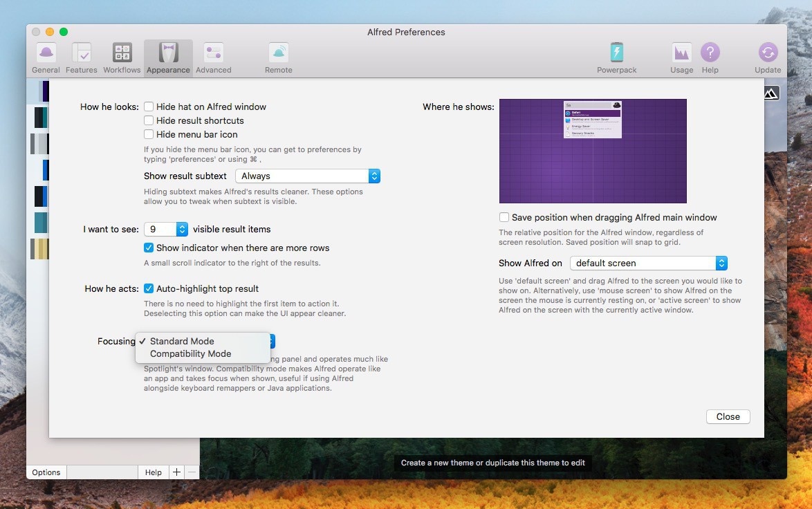Open the Features toolbar icon
The height and width of the screenshot is (509, 812).
82,53
